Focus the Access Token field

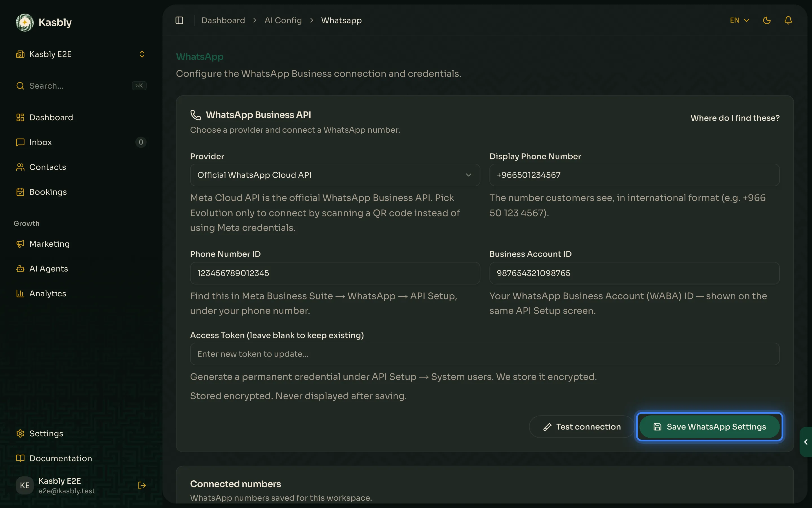(x=484, y=354)
